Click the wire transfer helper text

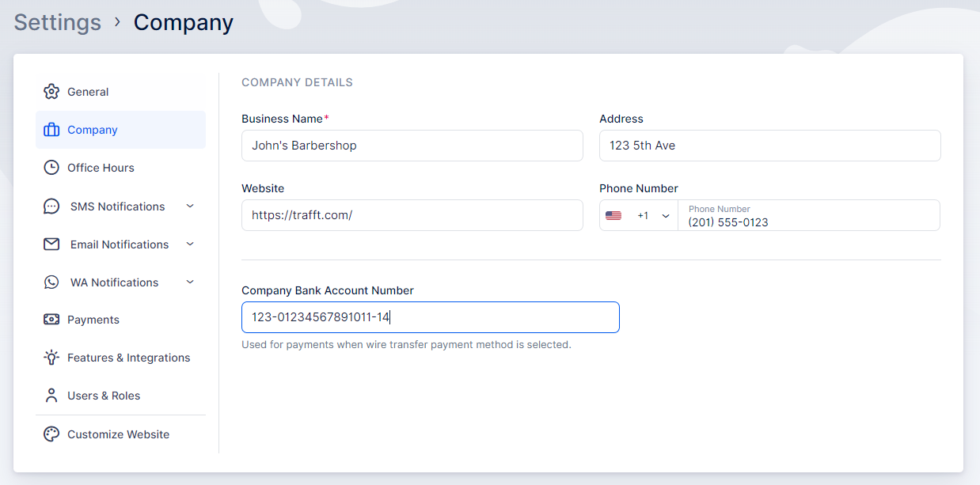406,345
